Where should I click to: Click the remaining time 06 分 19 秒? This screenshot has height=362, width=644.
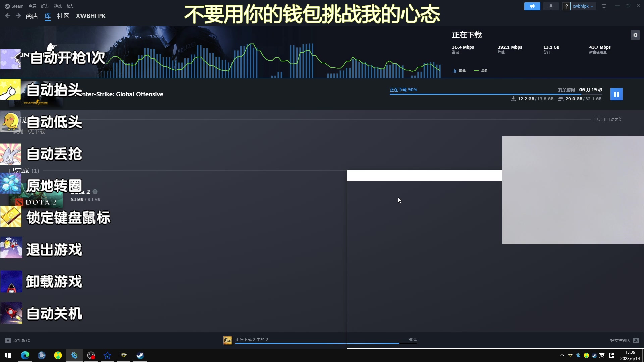point(590,89)
